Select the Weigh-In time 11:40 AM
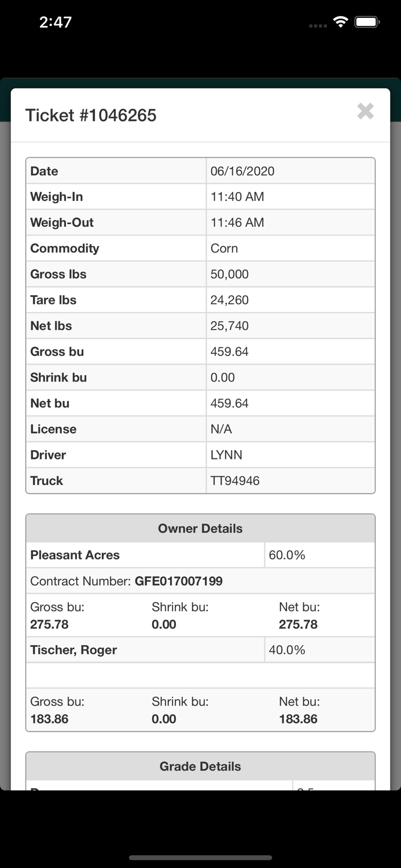The width and height of the screenshot is (401, 868). (237, 197)
